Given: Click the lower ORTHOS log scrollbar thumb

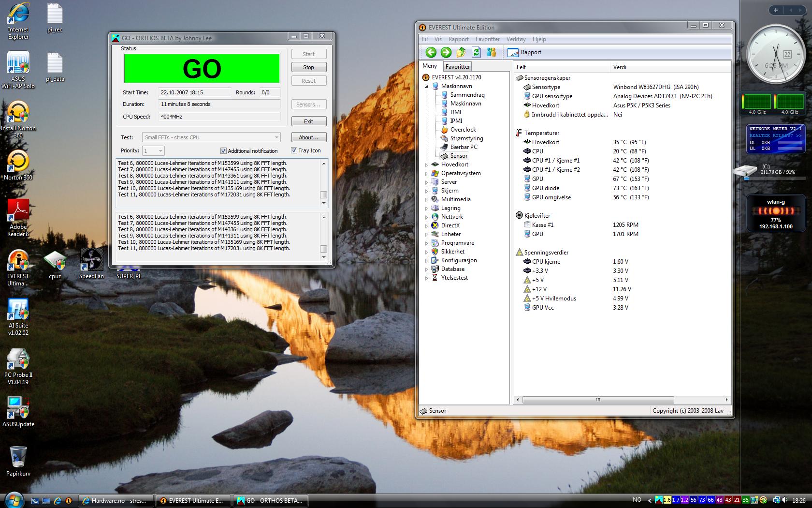Looking at the screenshot, I should coord(324,249).
